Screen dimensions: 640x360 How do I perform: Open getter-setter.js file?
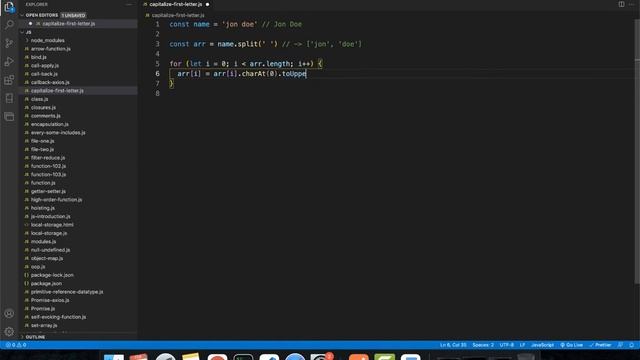click(x=48, y=191)
